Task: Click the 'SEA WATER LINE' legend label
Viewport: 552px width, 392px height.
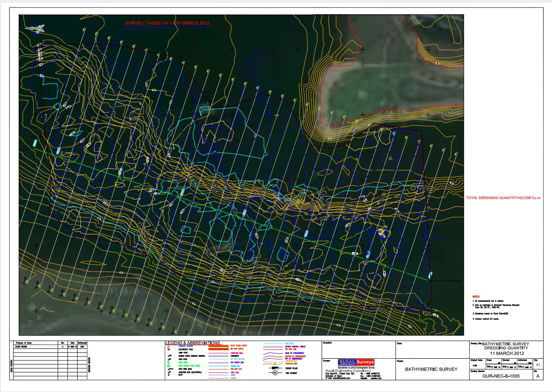Action: click(237, 362)
